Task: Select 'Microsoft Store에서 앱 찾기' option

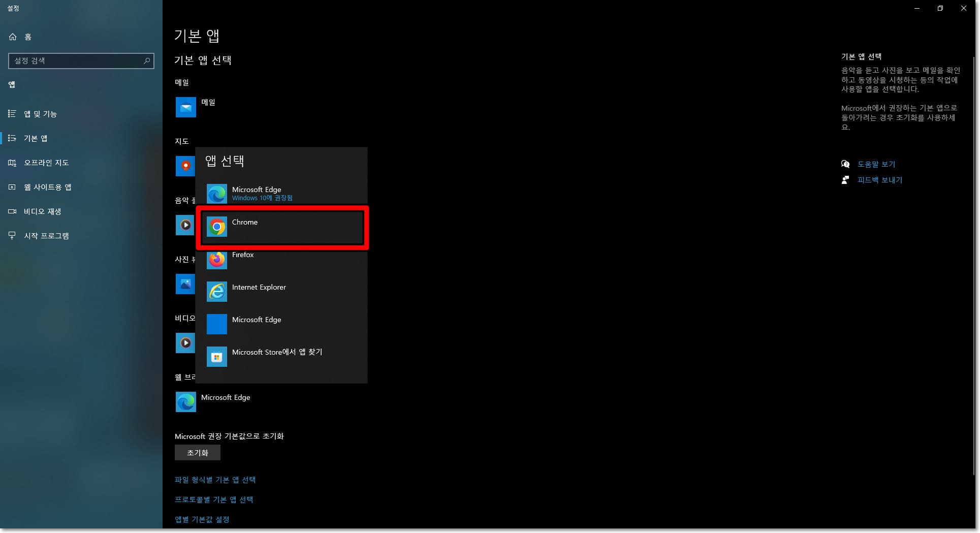Action: click(x=282, y=357)
